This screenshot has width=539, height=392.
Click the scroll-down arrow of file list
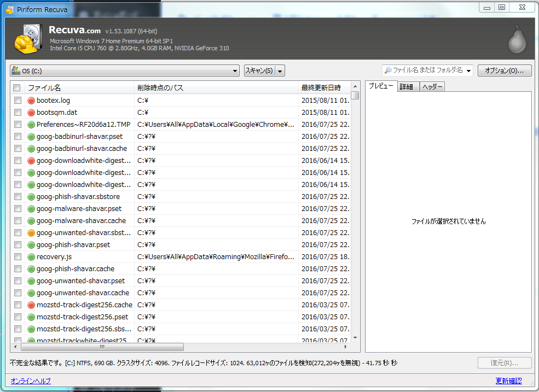pos(356,338)
